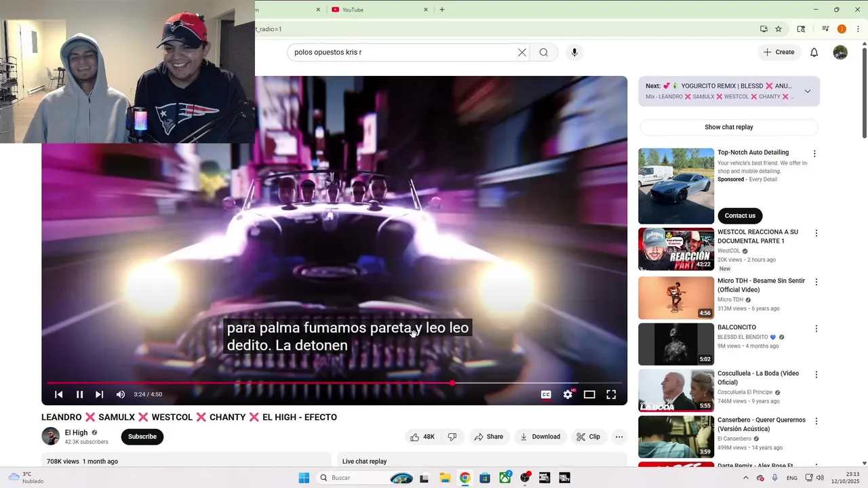The width and height of the screenshot is (868, 488).
Task: Open a new browser tab
Action: (442, 9)
